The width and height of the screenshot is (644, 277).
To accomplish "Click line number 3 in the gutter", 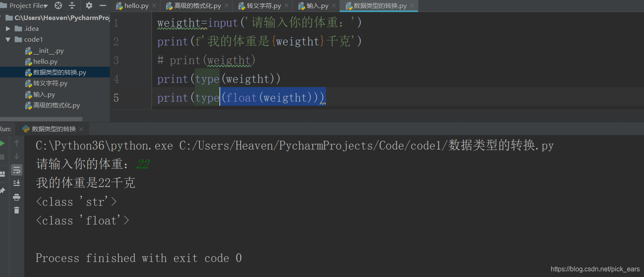I will point(116,60).
